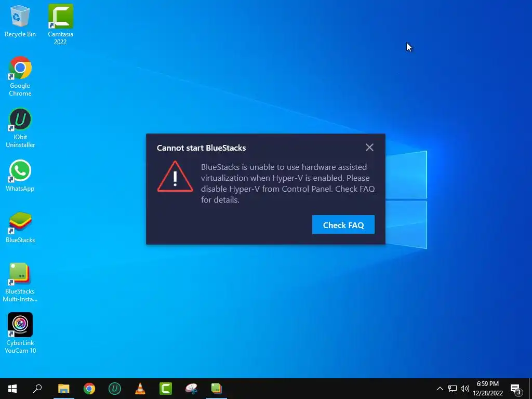
Task: Select the BlueStacks desktop shortcut
Action: [20, 227]
